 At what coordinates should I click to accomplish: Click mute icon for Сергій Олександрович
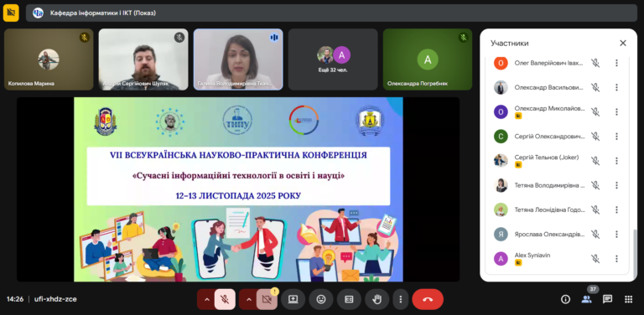pyautogui.click(x=595, y=137)
